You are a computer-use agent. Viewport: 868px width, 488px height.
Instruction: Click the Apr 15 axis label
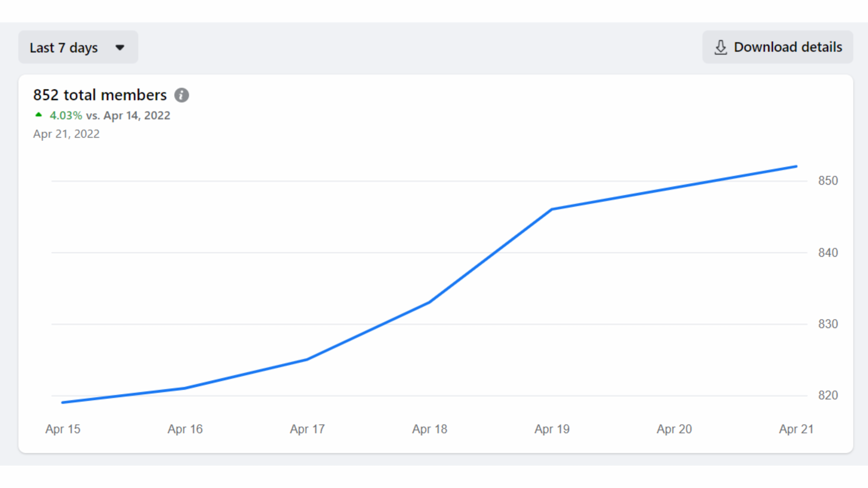pos(63,429)
